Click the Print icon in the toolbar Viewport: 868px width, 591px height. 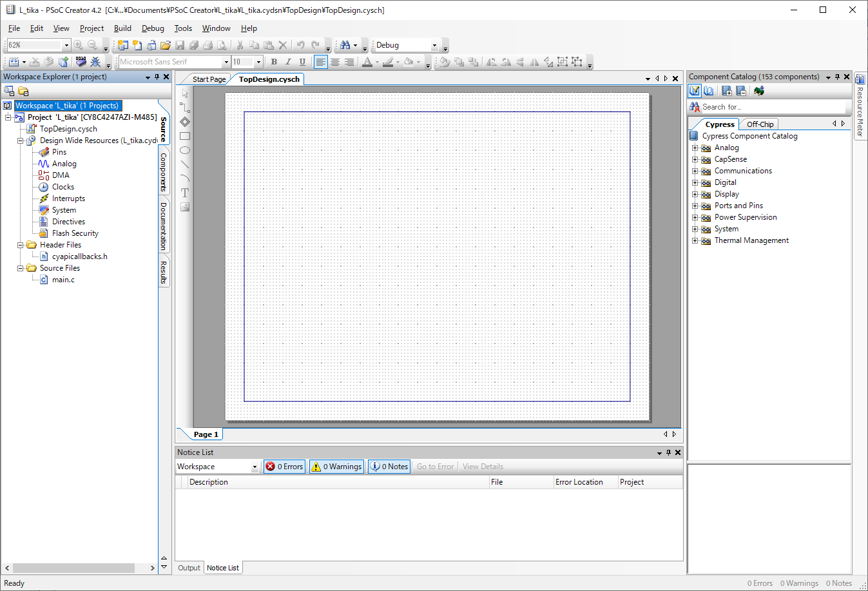click(x=207, y=45)
